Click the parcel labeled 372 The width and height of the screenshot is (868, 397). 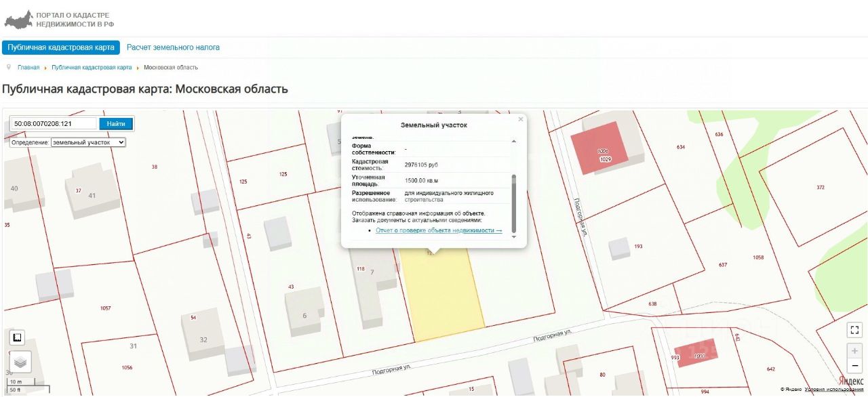(x=821, y=188)
